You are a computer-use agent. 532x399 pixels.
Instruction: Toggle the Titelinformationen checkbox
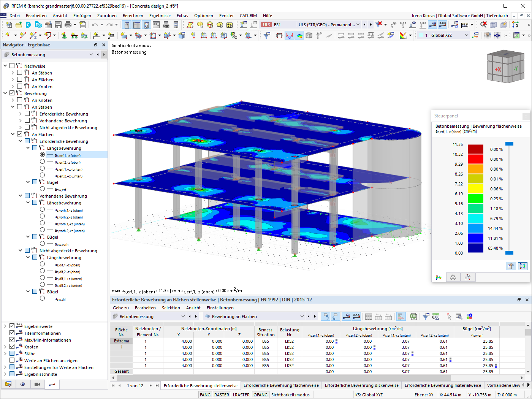click(x=12, y=333)
